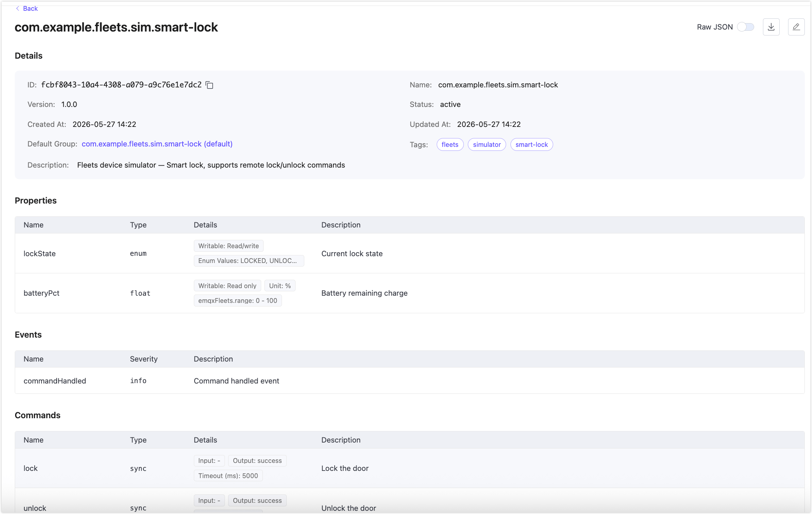Viewport: 812px width, 514px height.
Task: Go back using the chevron icon
Action: 18,8
